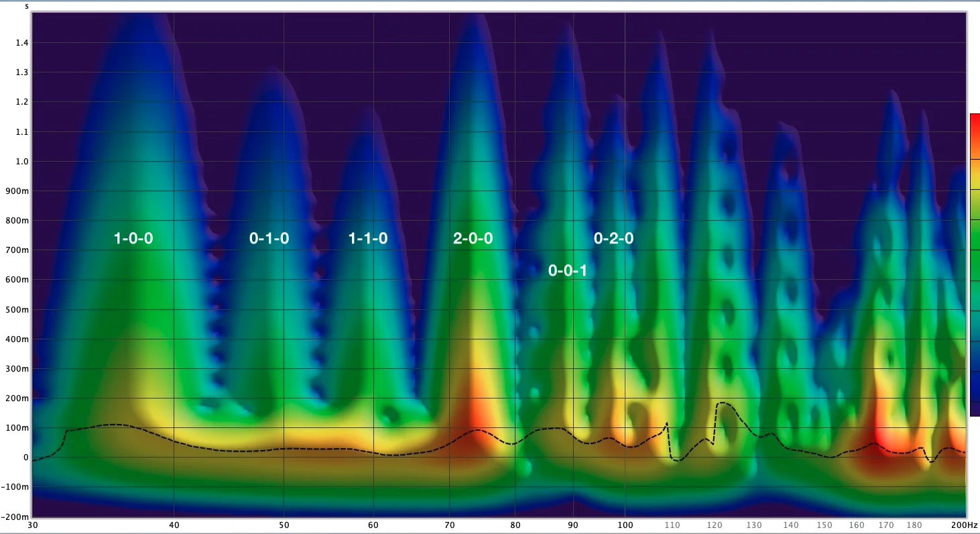The width and height of the screenshot is (980, 534).
Task: Click the 1.2 time axis label
Action: coord(22,102)
